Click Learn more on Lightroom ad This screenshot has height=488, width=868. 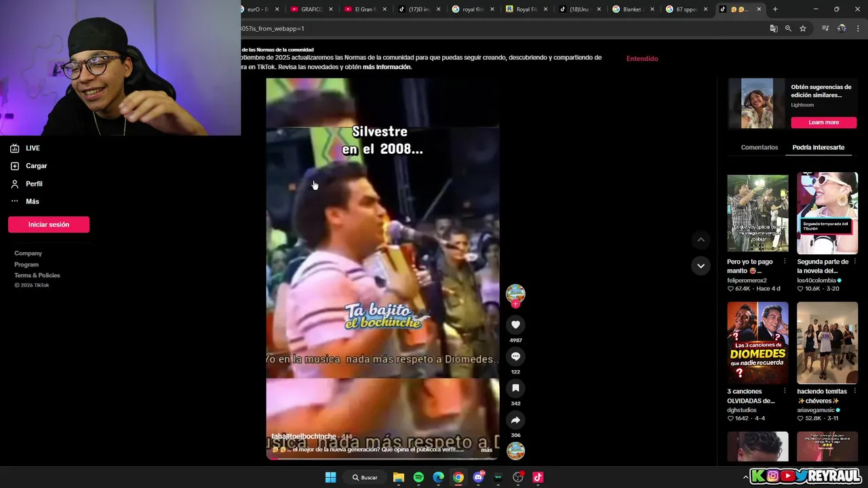[x=823, y=123]
